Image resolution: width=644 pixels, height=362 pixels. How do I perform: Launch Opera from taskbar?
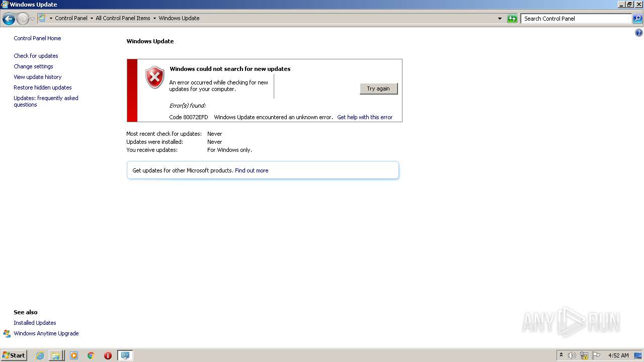click(108, 355)
